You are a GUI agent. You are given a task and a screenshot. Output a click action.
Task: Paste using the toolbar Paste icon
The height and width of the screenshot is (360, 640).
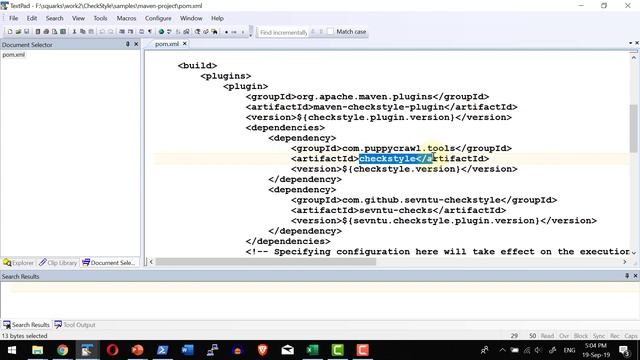(x=91, y=31)
